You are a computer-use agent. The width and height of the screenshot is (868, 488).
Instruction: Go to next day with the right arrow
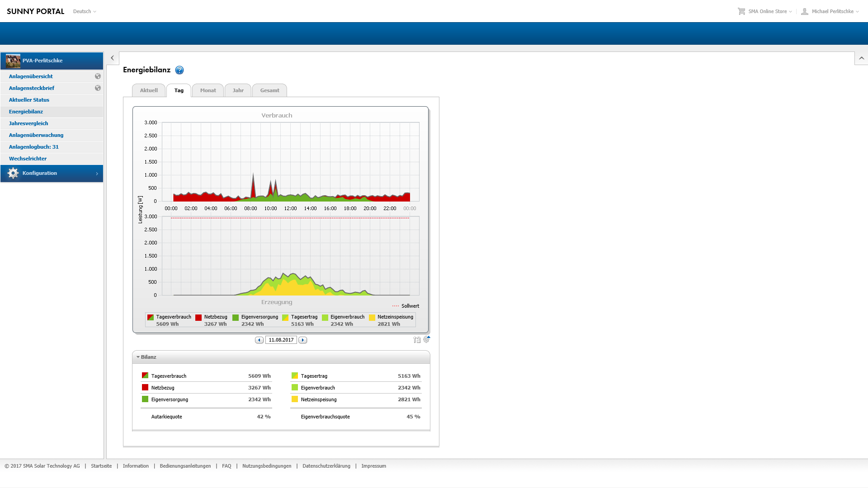point(303,340)
